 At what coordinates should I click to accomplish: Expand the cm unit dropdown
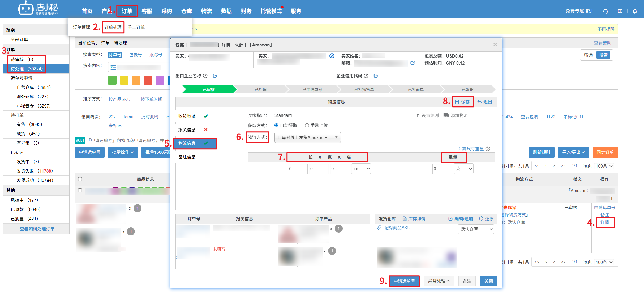361,169
